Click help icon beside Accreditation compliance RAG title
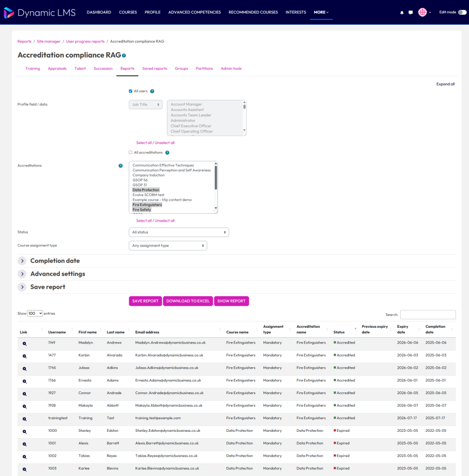 [x=124, y=55]
